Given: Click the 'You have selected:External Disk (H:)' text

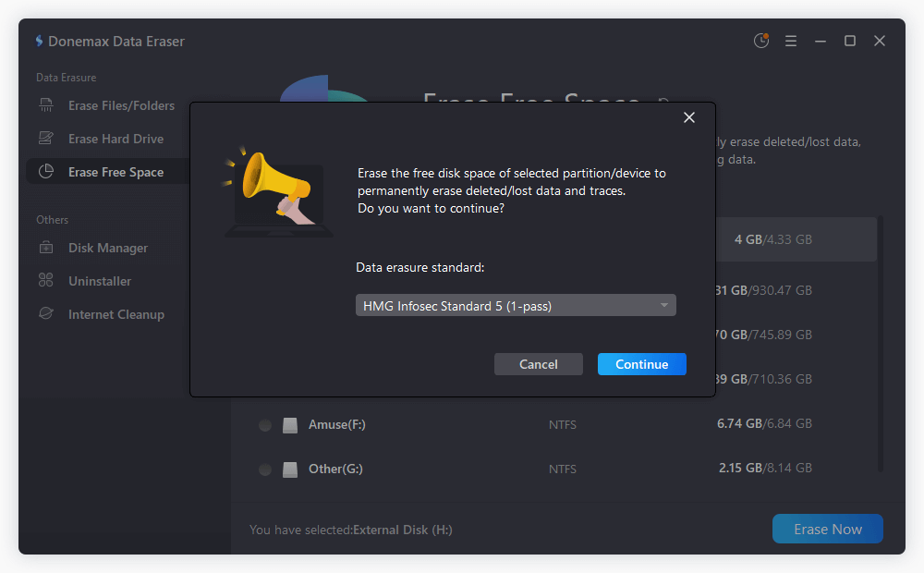Looking at the screenshot, I should point(350,530).
